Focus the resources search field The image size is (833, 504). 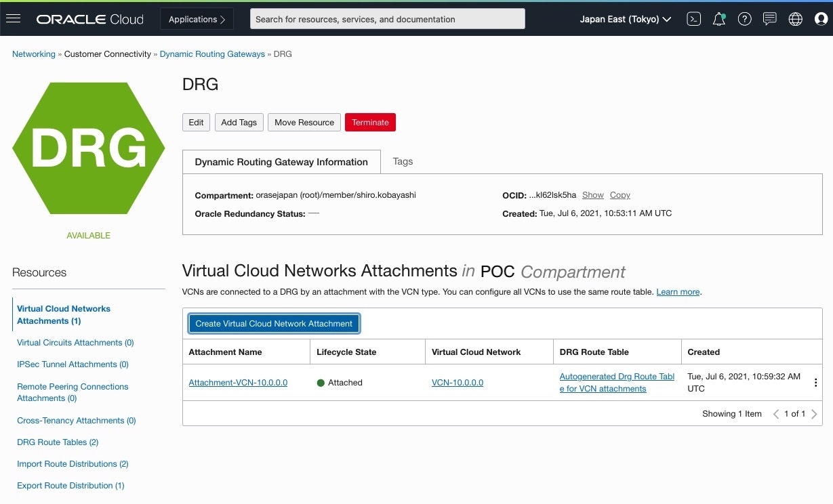point(388,19)
